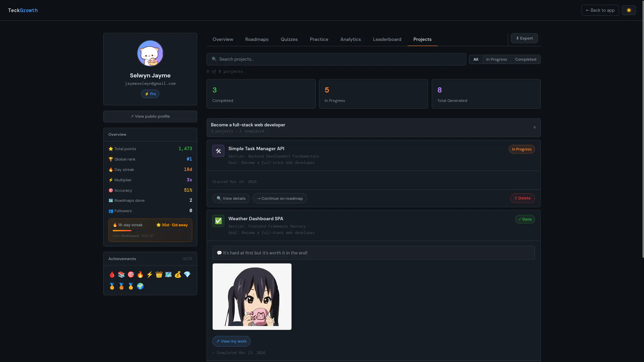
Task: Go to the Quizzes tab
Action: point(289,39)
